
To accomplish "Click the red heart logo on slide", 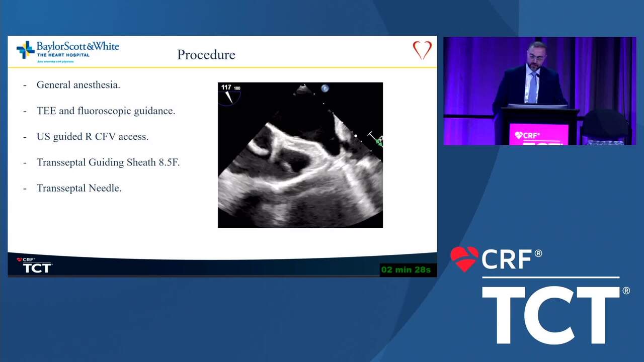I will click(x=422, y=50).
